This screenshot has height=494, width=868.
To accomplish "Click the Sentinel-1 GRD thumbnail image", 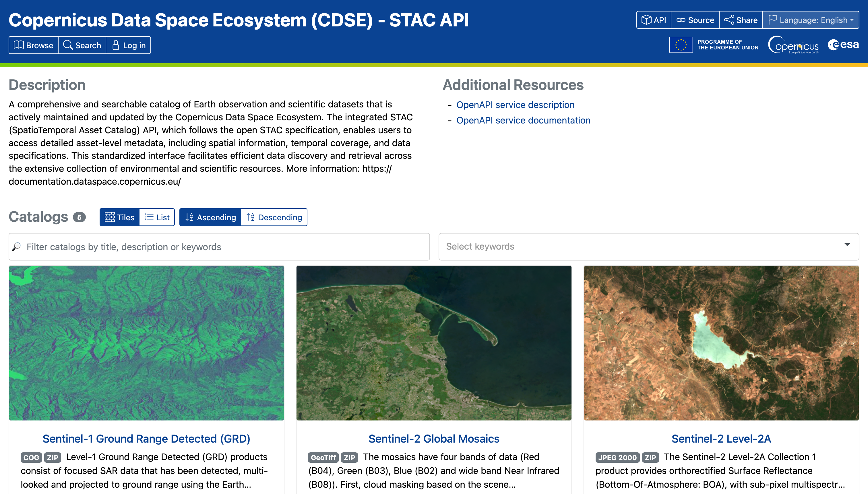I will coord(146,343).
